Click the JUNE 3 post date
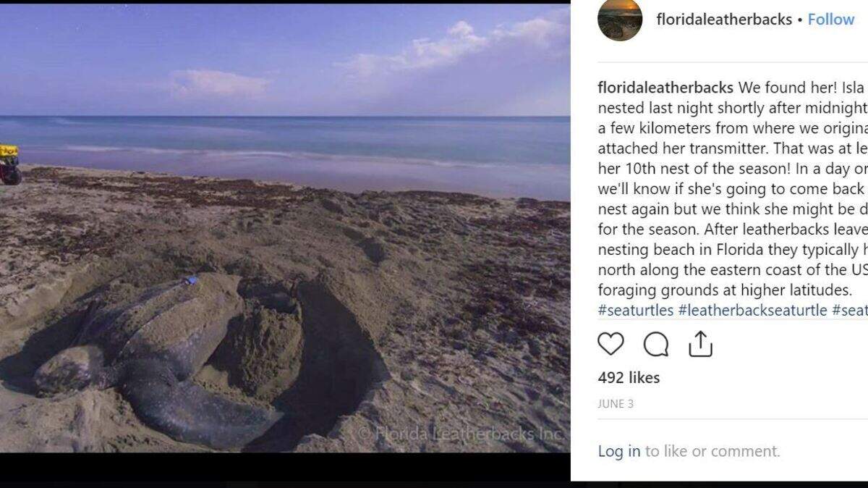Viewport: 868px width, 488px height. coord(616,404)
